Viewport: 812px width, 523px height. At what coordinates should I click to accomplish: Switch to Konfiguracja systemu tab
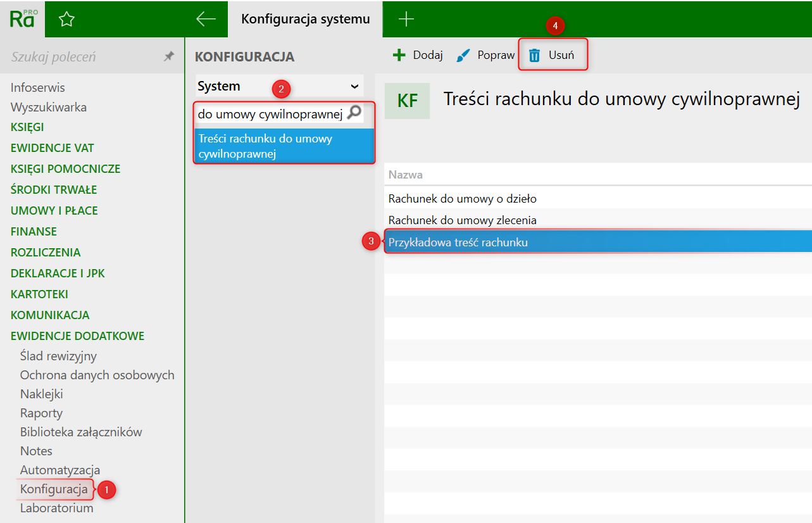(306, 19)
